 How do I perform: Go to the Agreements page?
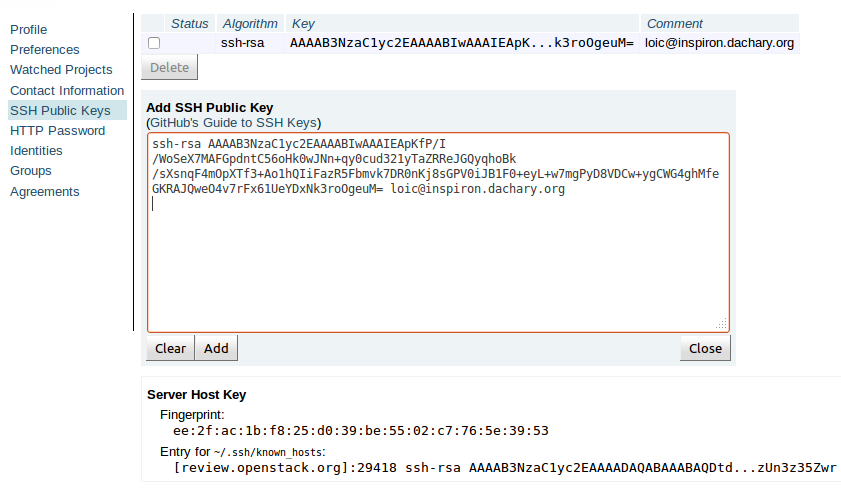click(44, 191)
